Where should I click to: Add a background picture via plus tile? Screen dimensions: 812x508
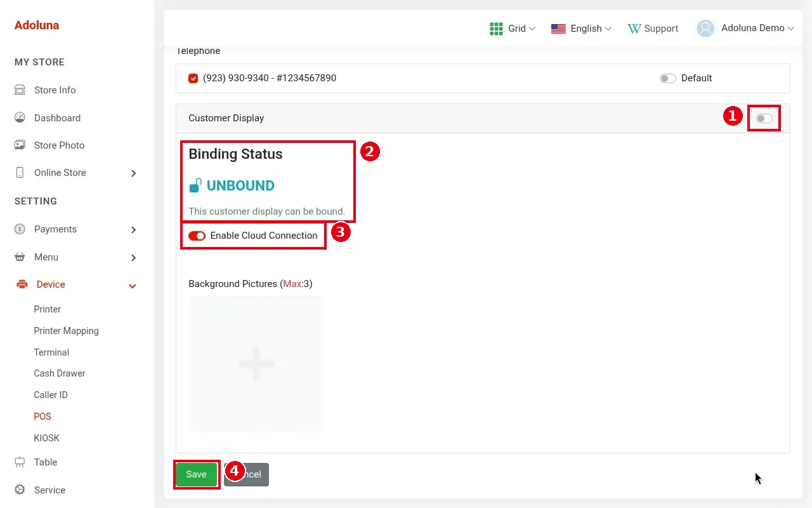click(x=256, y=364)
